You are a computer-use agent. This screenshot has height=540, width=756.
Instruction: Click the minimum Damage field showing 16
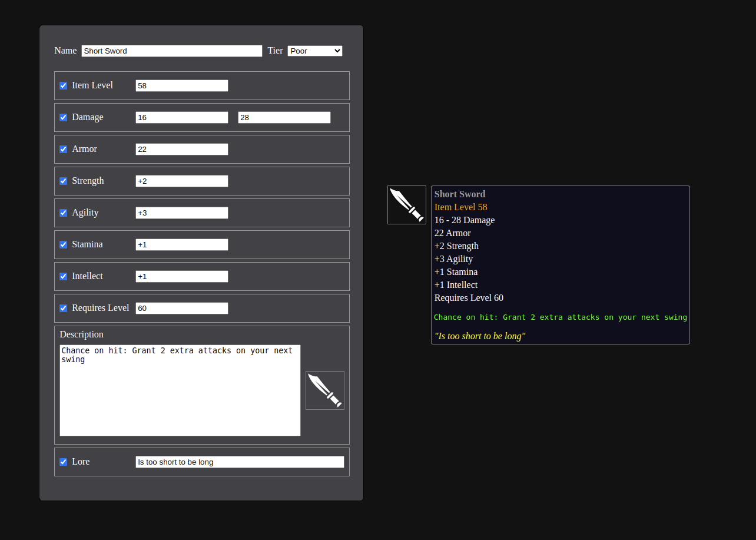click(x=182, y=118)
